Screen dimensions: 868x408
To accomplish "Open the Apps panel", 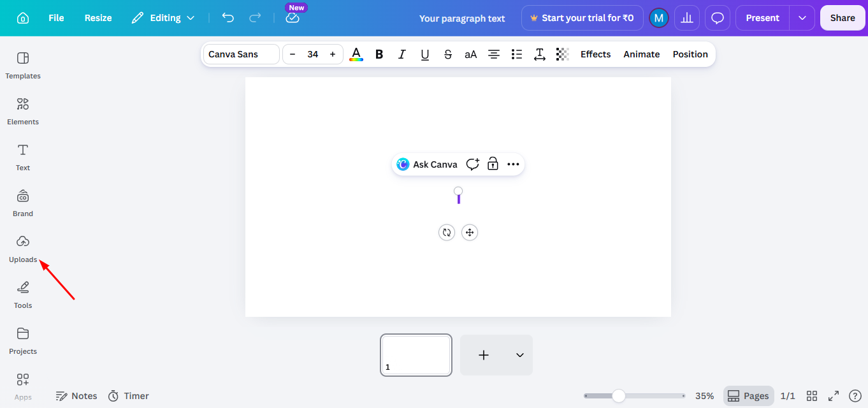I will tap(23, 387).
